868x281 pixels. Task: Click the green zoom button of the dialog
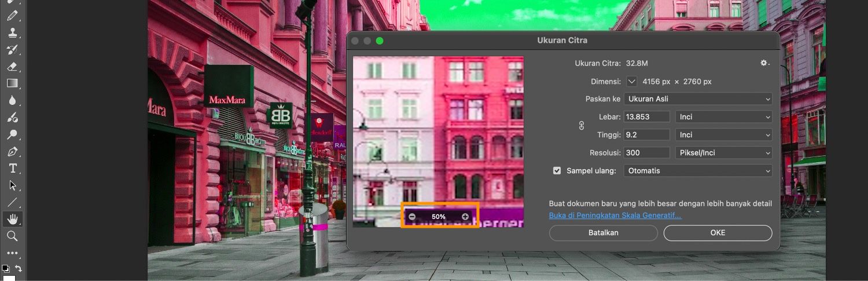[380, 41]
